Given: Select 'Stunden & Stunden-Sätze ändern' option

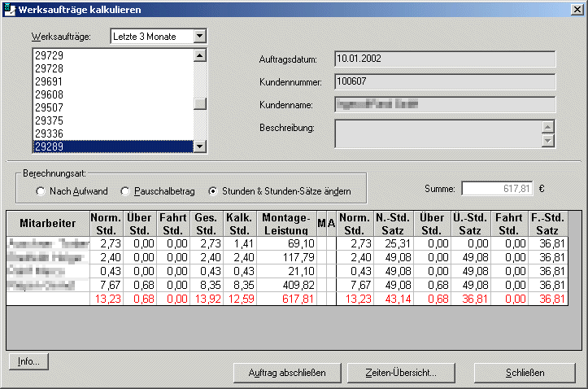Looking at the screenshot, I should 213,191.
